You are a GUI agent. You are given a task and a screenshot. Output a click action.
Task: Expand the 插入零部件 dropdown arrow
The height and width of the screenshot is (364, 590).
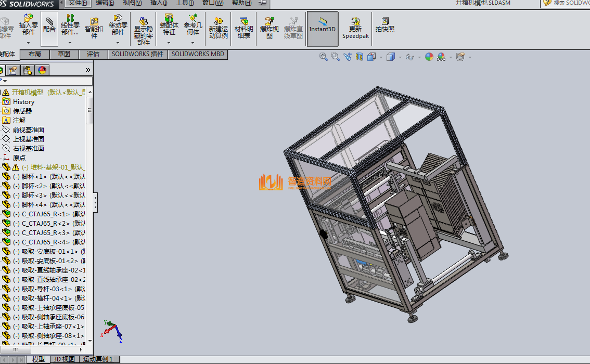[x=29, y=43]
